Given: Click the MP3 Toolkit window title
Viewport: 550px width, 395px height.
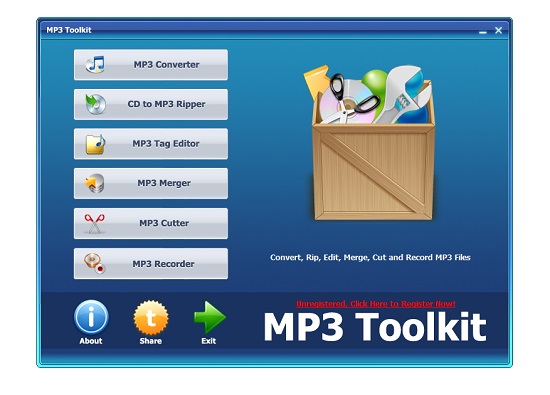Looking at the screenshot, I should 69,30.
